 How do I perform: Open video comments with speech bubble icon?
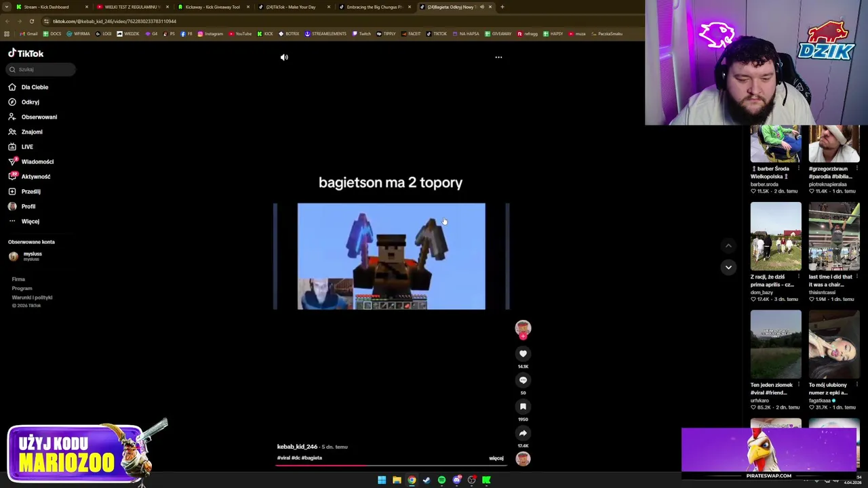coord(523,380)
